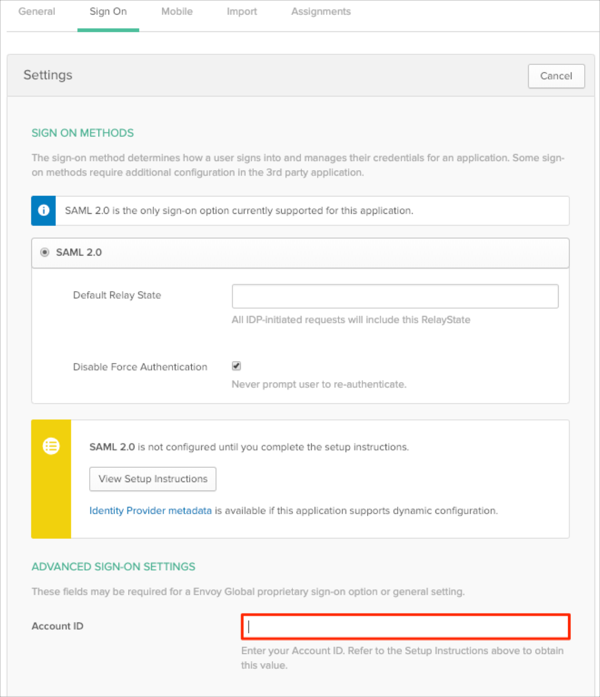Open the General tab
This screenshot has width=600, height=697.
coord(37,12)
